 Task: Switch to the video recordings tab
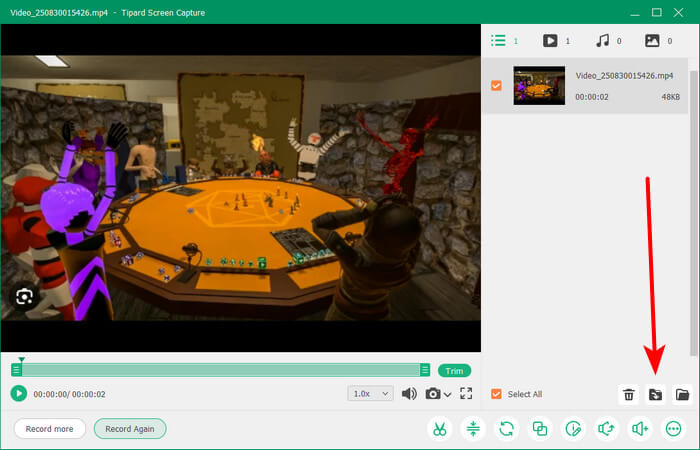click(550, 41)
